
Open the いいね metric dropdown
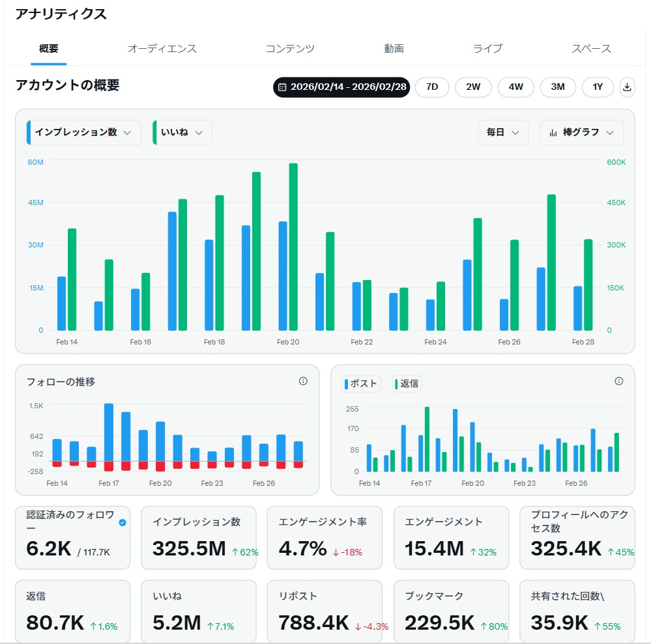pyautogui.click(x=182, y=132)
